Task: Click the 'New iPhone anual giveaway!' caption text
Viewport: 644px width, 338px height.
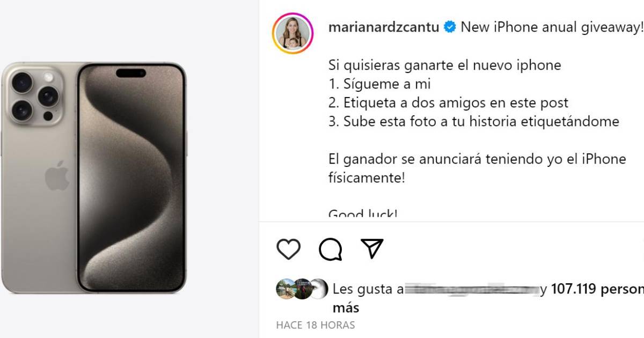Action: pyautogui.click(x=552, y=27)
